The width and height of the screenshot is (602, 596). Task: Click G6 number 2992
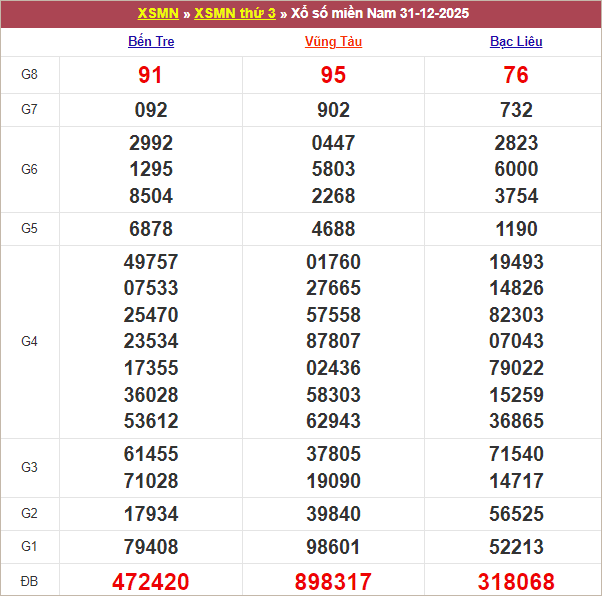pyautogui.click(x=151, y=143)
